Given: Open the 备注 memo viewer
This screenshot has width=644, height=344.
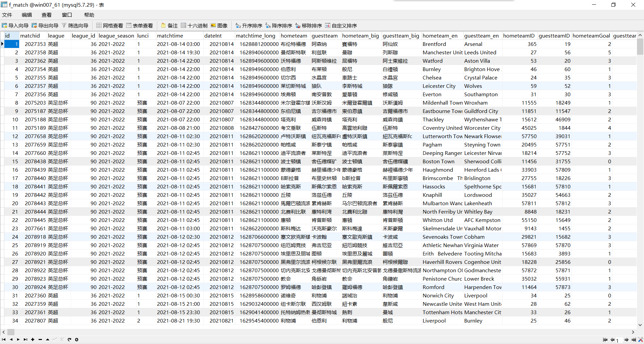Looking at the screenshot, I should 169,25.
